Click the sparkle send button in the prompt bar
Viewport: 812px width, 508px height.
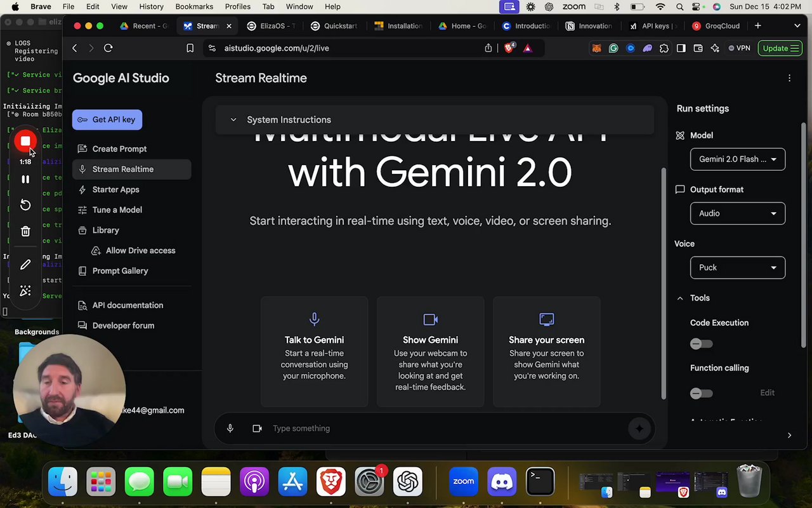[639, 429]
